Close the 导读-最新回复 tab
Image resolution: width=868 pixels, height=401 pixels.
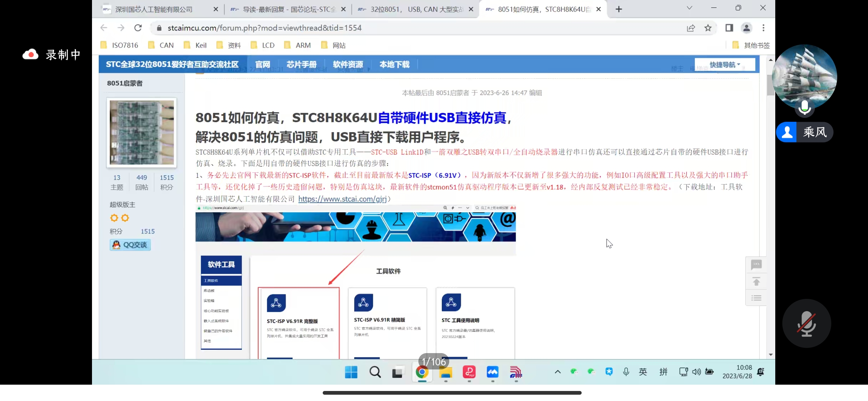click(x=343, y=9)
